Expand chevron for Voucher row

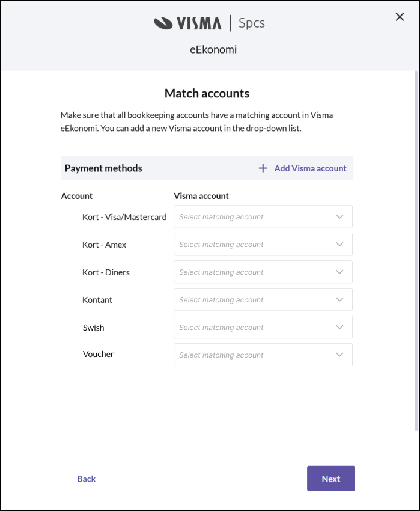coord(339,355)
